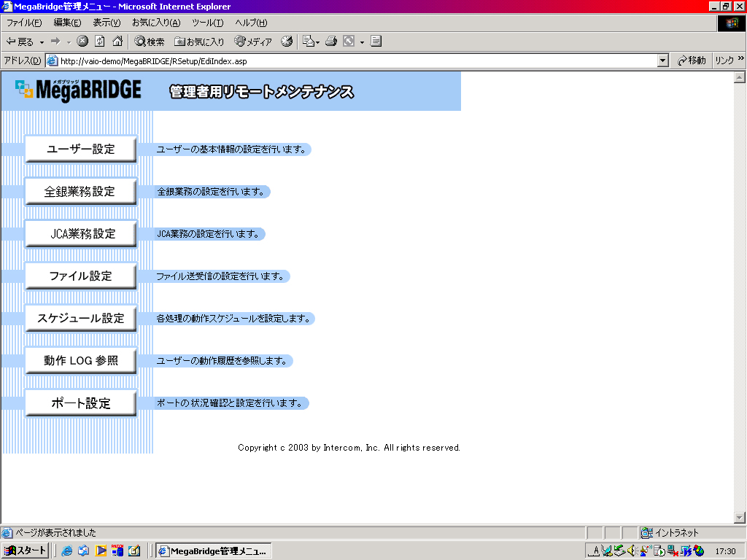This screenshot has width=747, height=560.
Task: Open the ヘルプ(H) menu
Action: [x=251, y=23]
